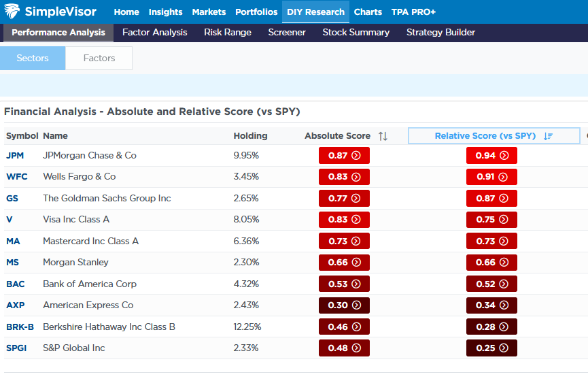
Task: Open the Strategy Builder tab
Action: pyautogui.click(x=440, y=33)
